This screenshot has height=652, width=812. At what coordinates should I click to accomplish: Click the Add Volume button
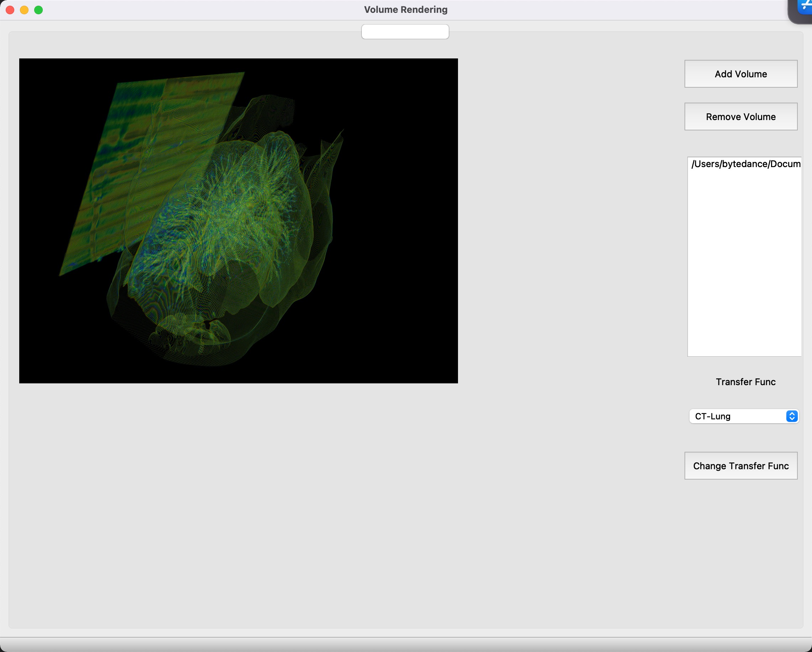[740, 74]
